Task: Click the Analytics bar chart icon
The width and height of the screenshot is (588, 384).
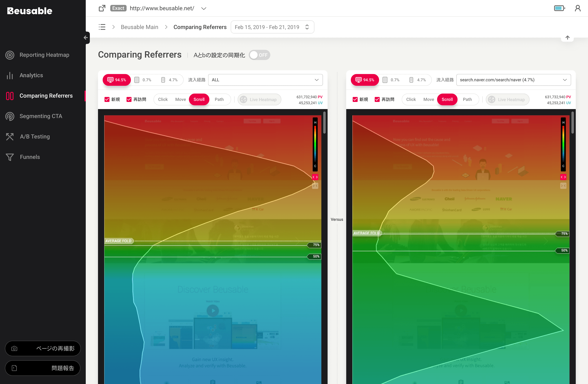Action: point(10,75)
